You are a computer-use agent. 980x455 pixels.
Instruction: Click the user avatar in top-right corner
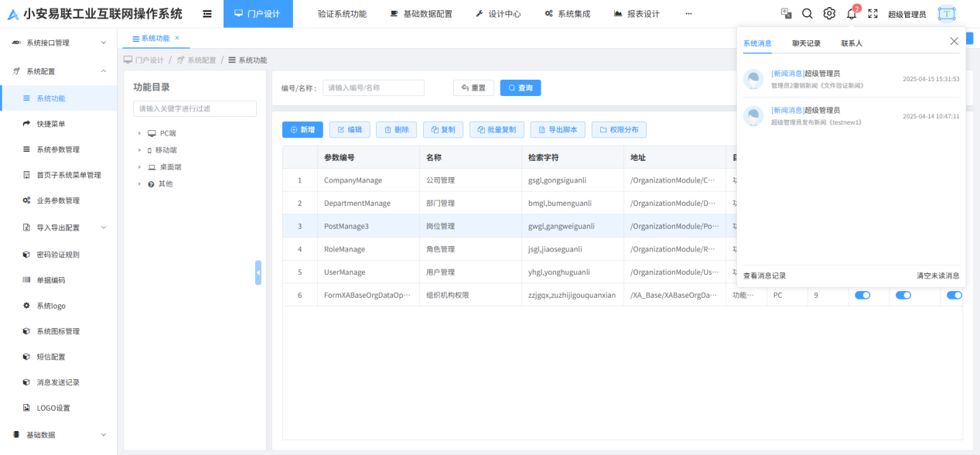pos(947,13)
